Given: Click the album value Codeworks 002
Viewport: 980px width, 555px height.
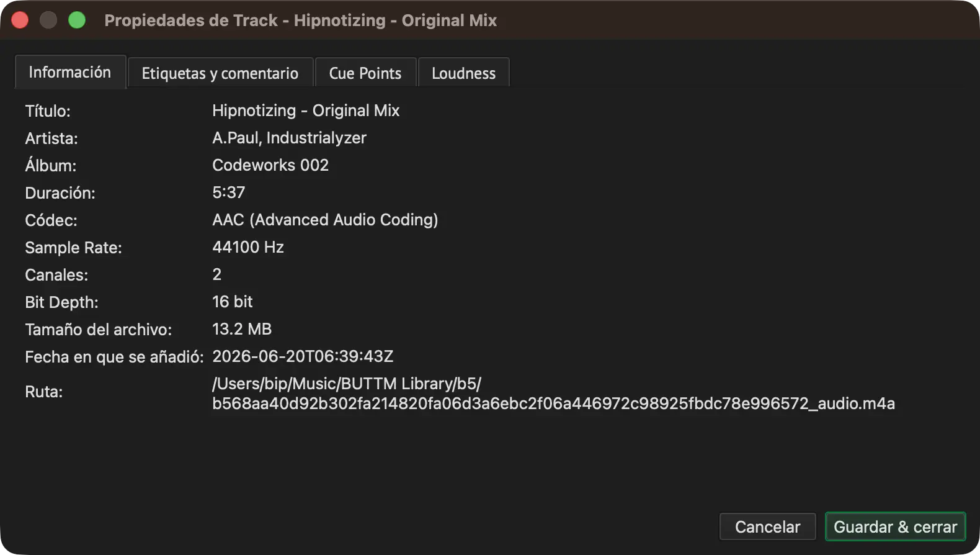Looking at the screenshot, I should point(270,165).
